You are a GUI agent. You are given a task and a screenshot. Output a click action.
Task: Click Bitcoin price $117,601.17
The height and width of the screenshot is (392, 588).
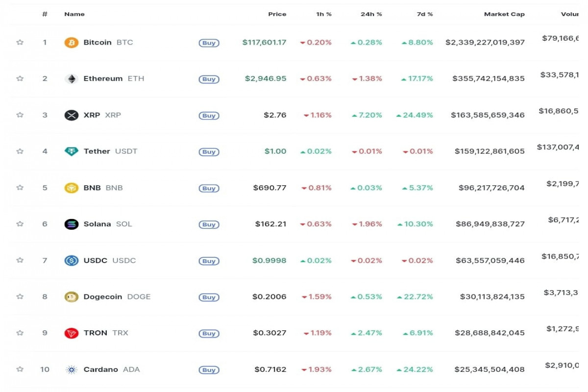tap(264, 42)
